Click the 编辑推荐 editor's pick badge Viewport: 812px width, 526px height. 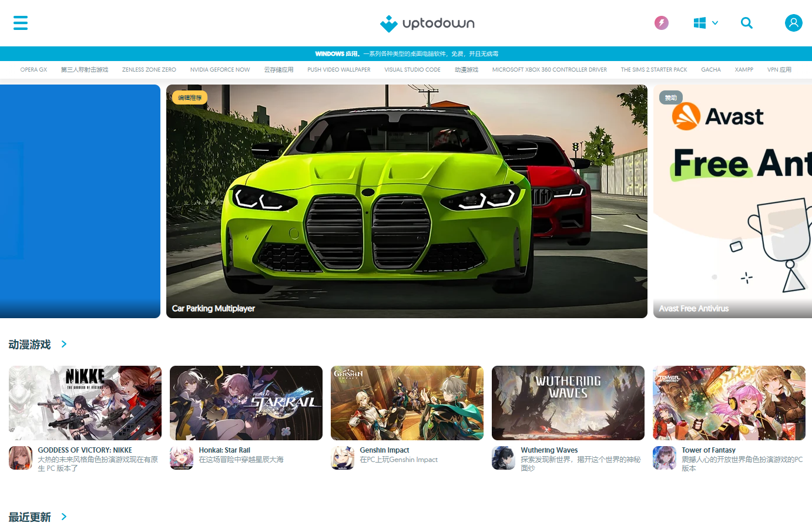tap(190, 97)
